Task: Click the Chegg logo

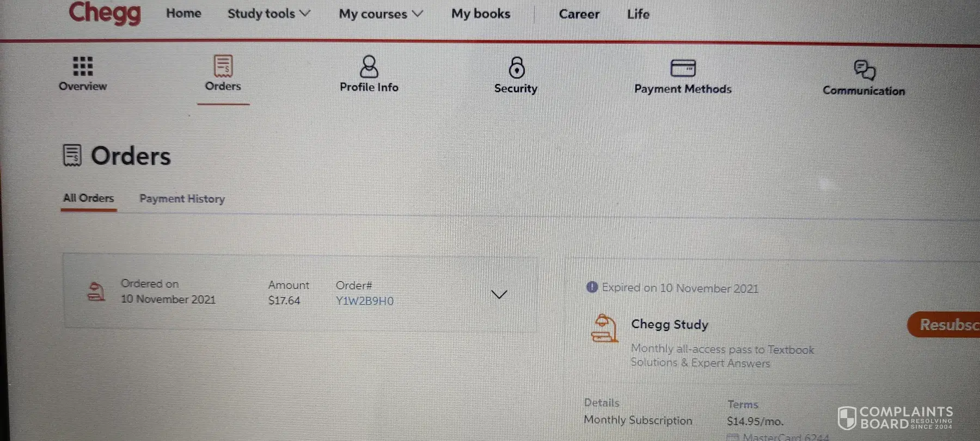Action: [105, 13]
